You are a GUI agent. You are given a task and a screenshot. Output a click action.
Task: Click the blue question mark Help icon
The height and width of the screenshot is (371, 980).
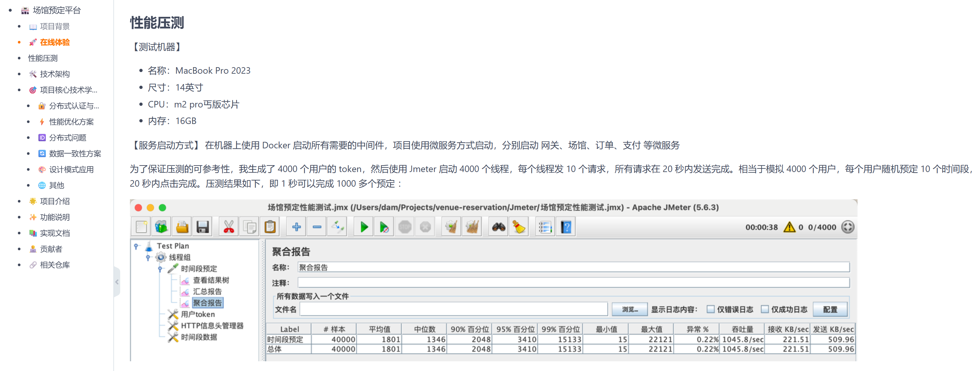point(566,227)
